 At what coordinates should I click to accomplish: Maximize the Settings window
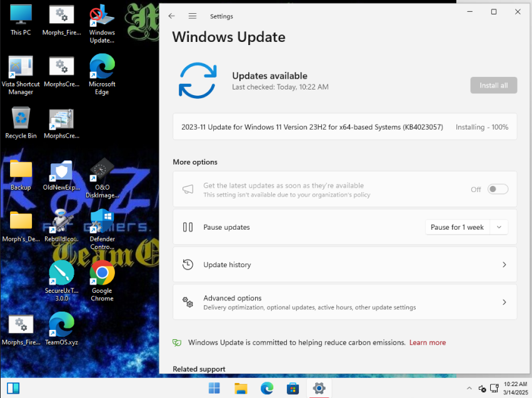click(494, 12)
